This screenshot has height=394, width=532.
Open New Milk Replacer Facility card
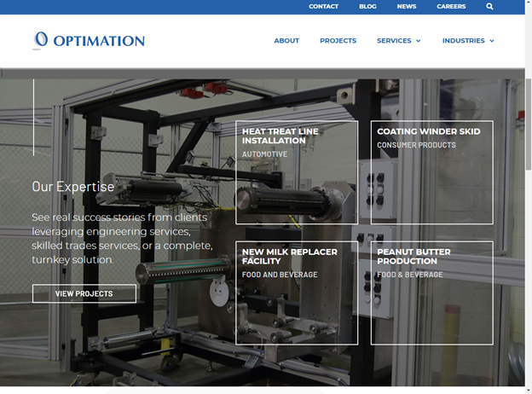297,293
